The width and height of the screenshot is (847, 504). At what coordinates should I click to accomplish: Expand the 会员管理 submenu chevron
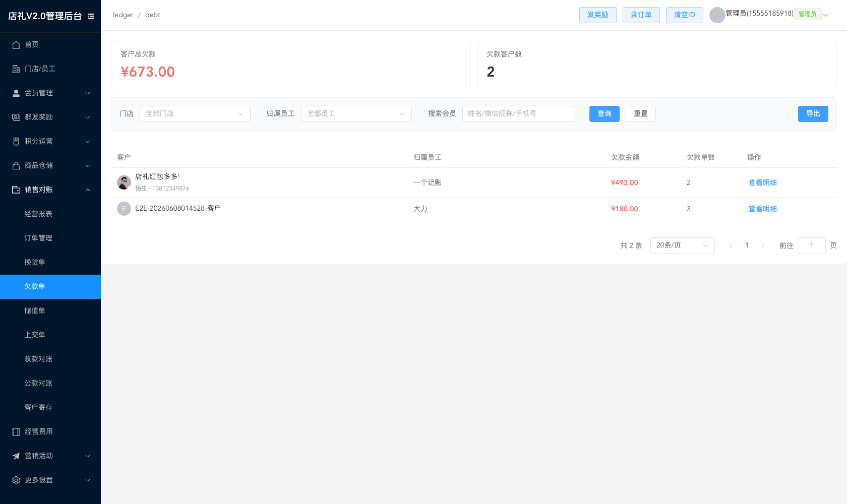coord(88,93)
